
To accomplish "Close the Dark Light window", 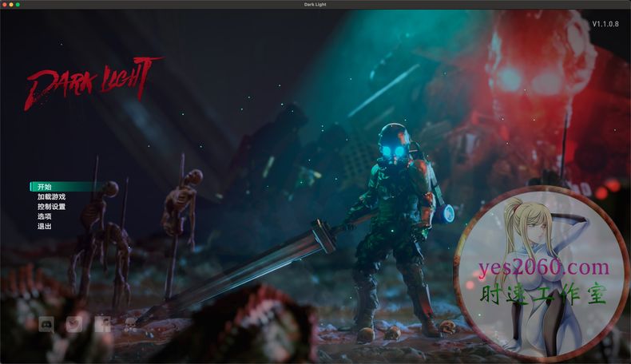I will tap(5, 5).
